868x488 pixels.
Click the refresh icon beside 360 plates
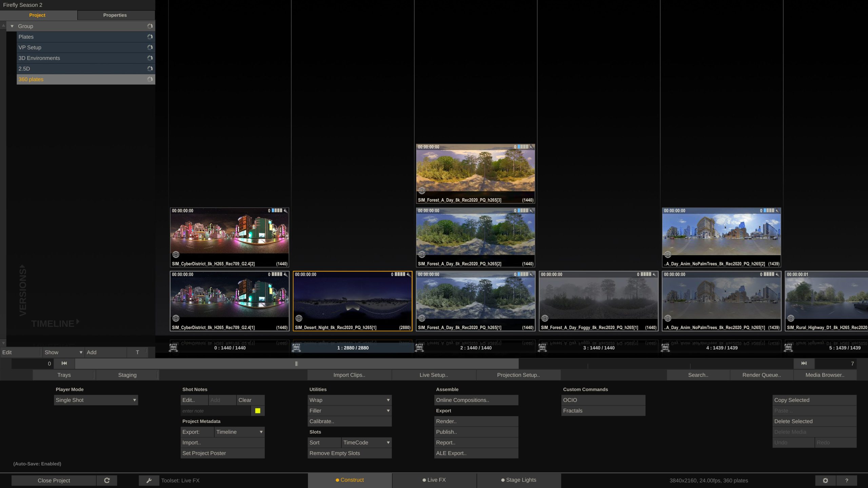click(150, 79)
